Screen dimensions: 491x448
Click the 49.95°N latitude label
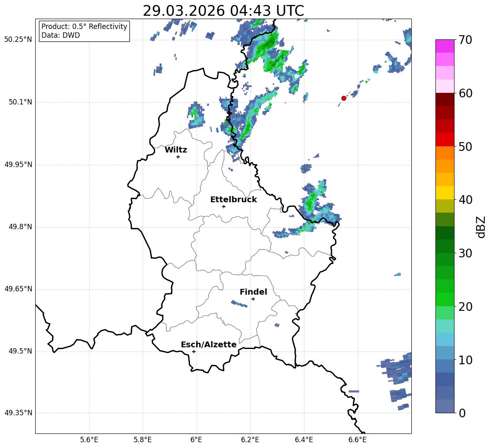(x=18, y=165)
